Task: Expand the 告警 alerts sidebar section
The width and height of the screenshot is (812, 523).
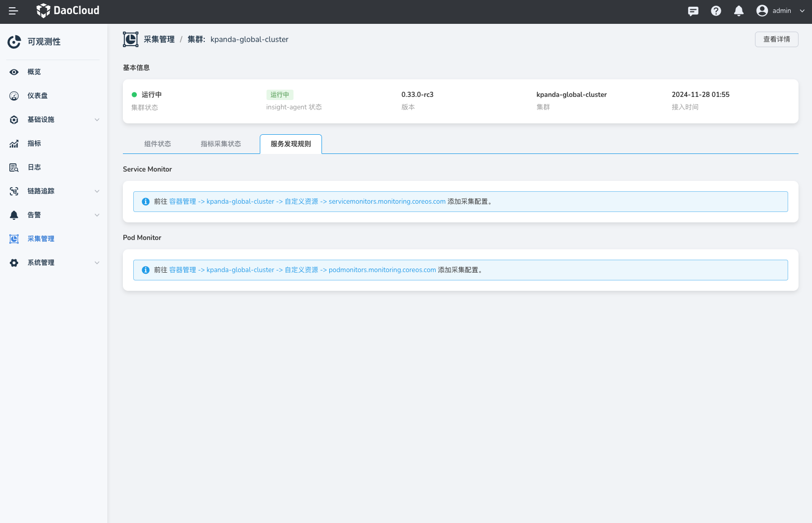Action: [96, 215]
